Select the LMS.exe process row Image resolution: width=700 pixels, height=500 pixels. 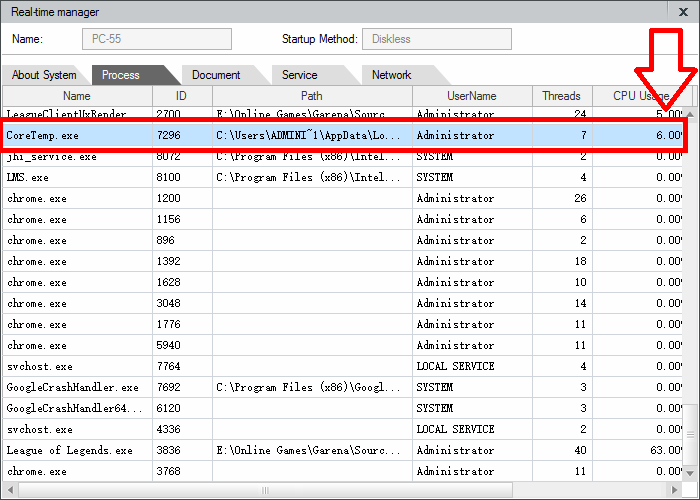[x=300, y=177]
